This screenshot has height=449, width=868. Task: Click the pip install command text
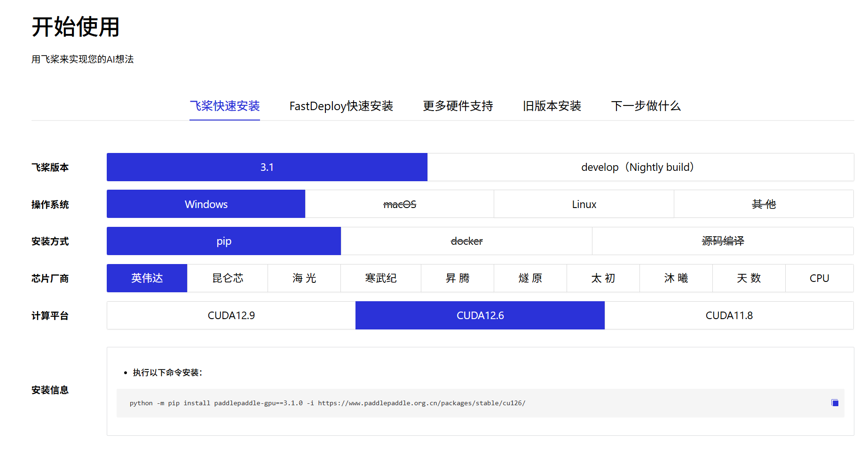328,403
